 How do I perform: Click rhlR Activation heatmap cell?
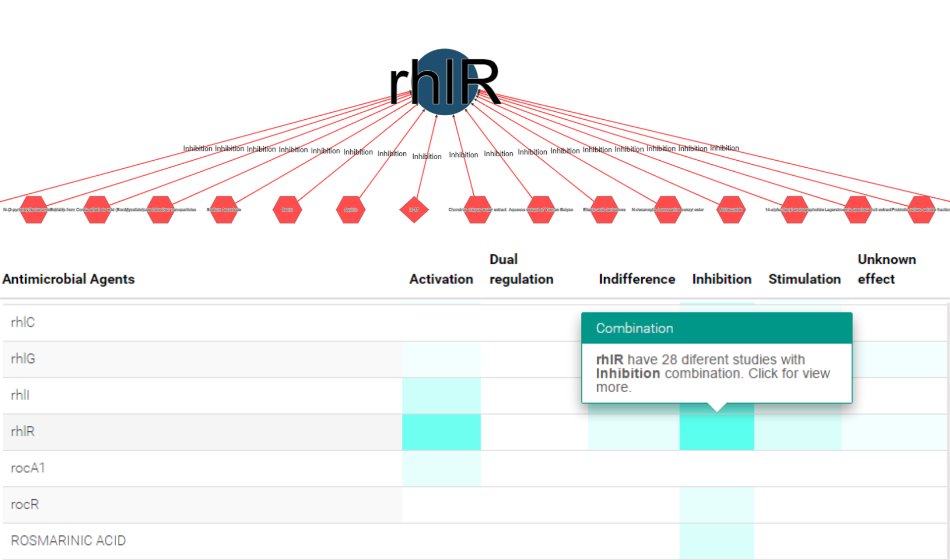pos(441,432)
